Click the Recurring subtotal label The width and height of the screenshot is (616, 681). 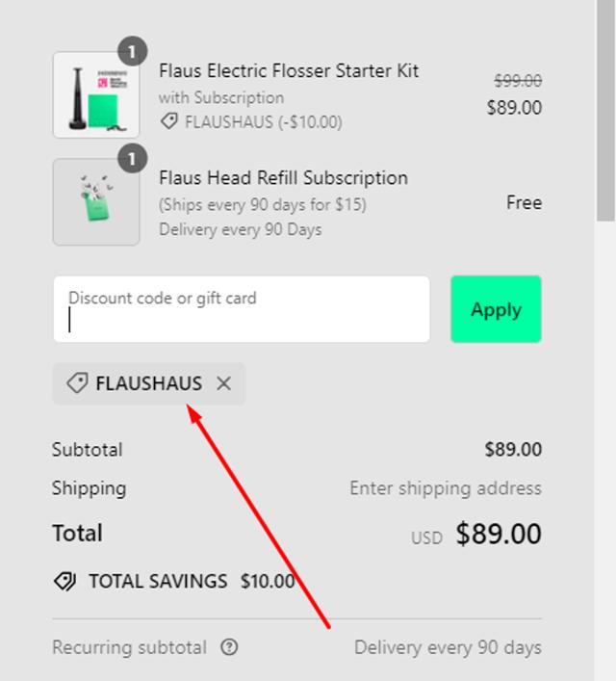tap(129, 647)
